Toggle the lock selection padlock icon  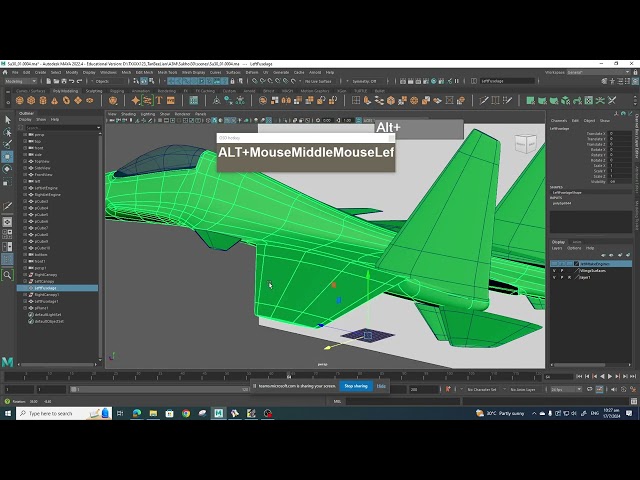(x=233, y=81)
